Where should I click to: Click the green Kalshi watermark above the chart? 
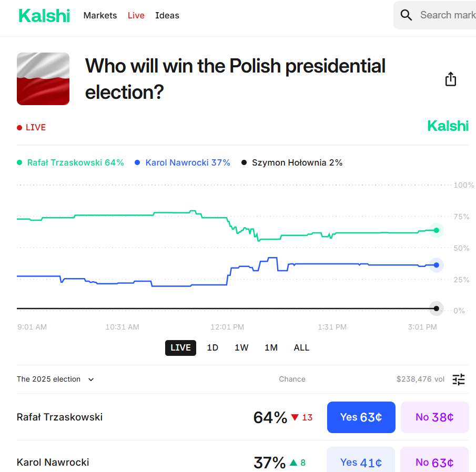pyautogui.click(x=448, y=126)
